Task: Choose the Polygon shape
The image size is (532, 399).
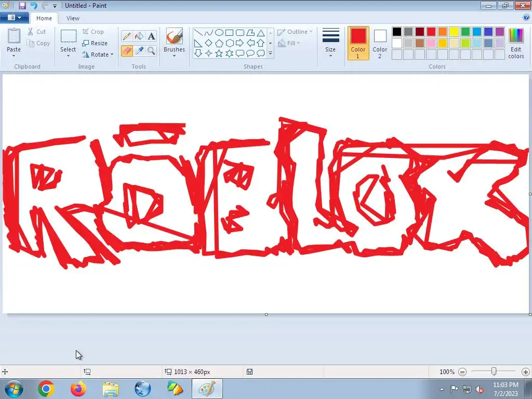Action: (x=250, y=33)
